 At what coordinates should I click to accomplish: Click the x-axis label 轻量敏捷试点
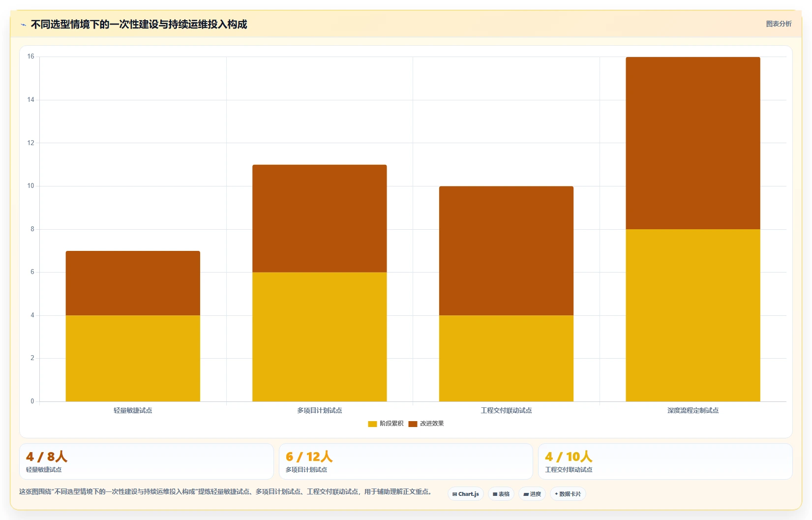[x=133, y=410]
